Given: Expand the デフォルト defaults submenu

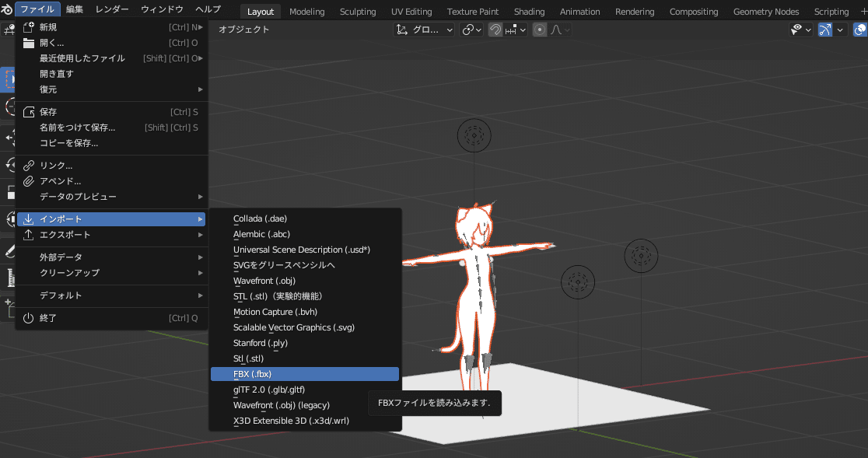Looking at the screenshot, I should pyautogui.click(x=112, y=295).
